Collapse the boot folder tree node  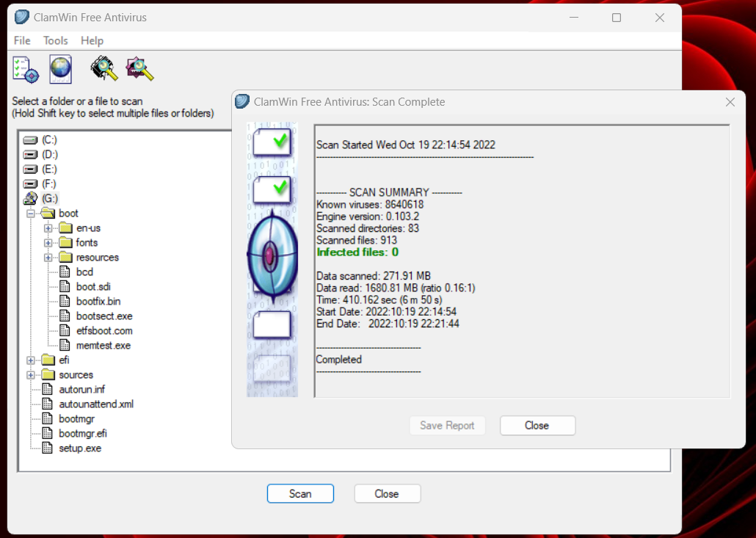(x=31, y=214)
